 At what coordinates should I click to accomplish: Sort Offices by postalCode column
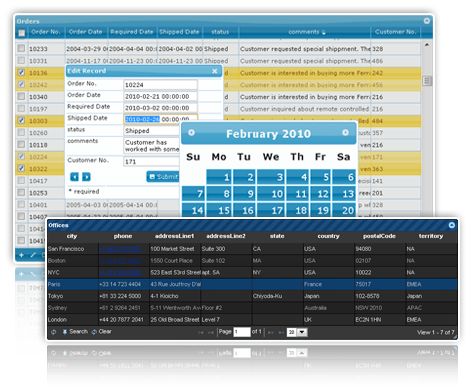point(379,236)
